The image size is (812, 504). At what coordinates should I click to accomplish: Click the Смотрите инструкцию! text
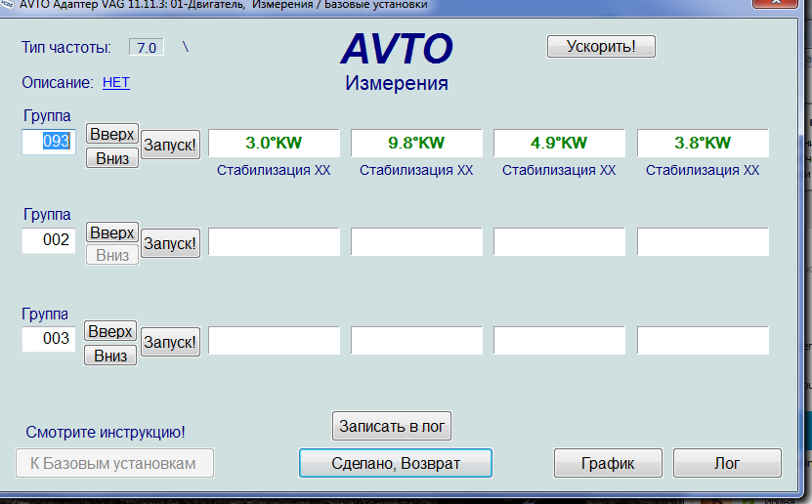106,432
